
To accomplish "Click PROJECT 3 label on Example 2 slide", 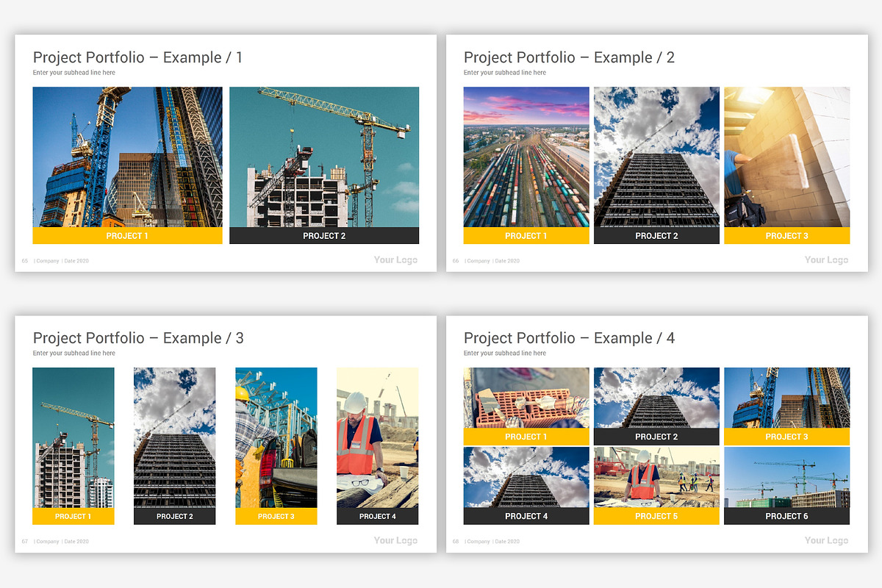I will [x=786, y=236].
